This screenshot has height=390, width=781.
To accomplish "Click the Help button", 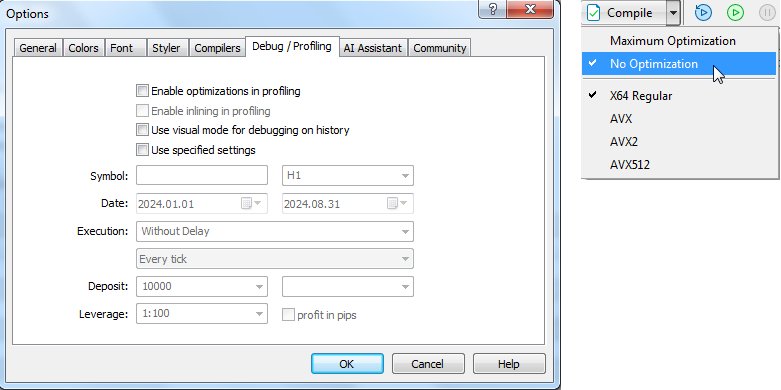I will point(509,364).
